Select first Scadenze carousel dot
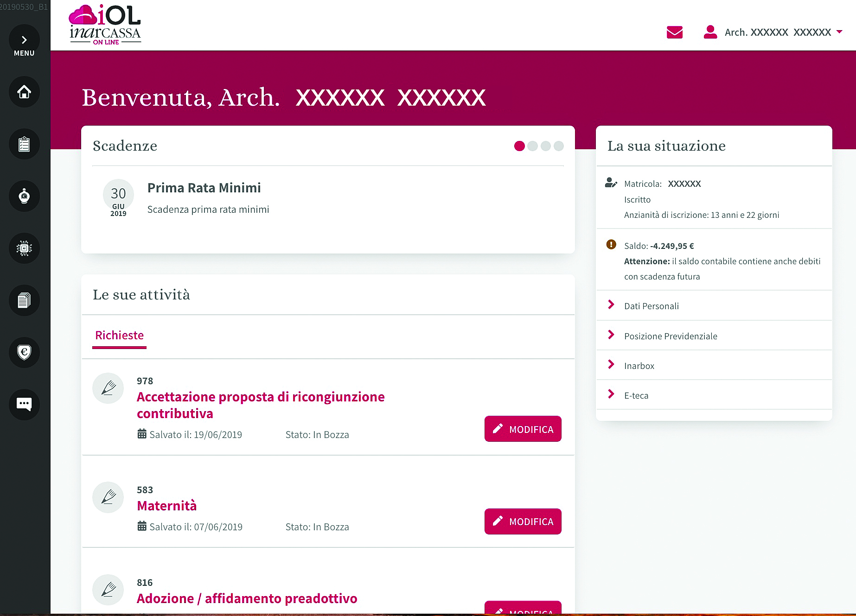Image resolution: width=856 pixels, height=616 pixels. pyautogui.click(x=519, y=146)
